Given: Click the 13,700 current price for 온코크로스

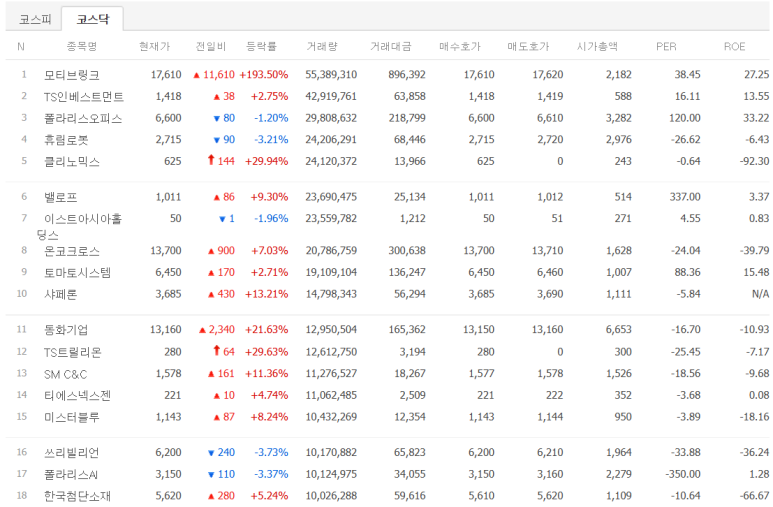Looking at the screenshot, I should (166, 251).
